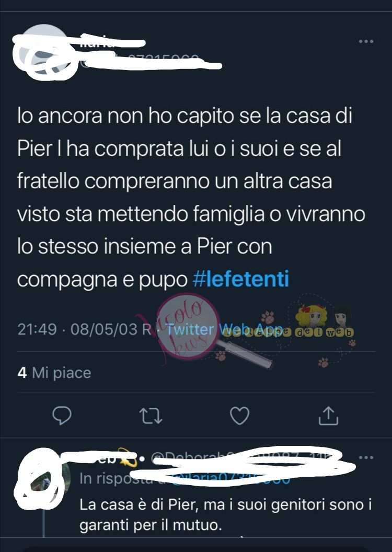View the 4 Mi piace likes list
Screen dimensions: 392x552
pos(54,373)
